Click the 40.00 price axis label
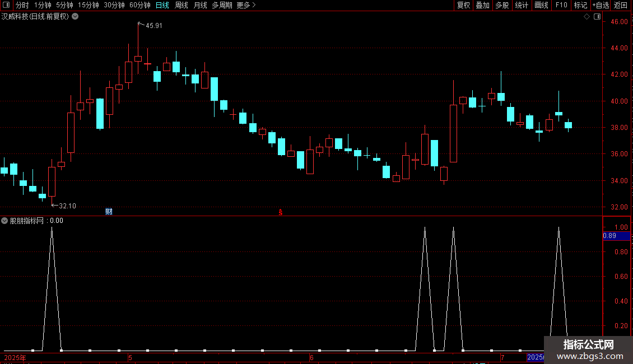 [619, 101]
